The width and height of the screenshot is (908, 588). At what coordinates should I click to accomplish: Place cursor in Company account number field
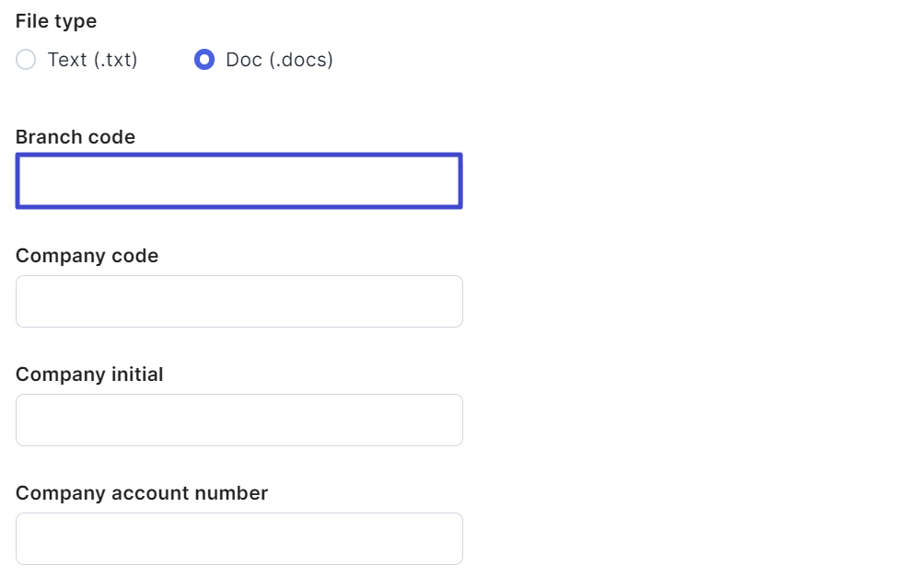click(239, 538)
